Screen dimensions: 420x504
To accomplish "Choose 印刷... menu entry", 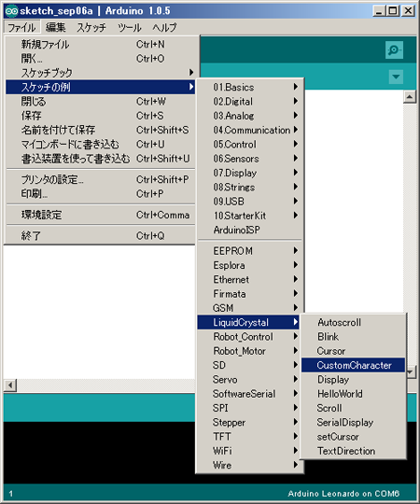I will 100,194.
